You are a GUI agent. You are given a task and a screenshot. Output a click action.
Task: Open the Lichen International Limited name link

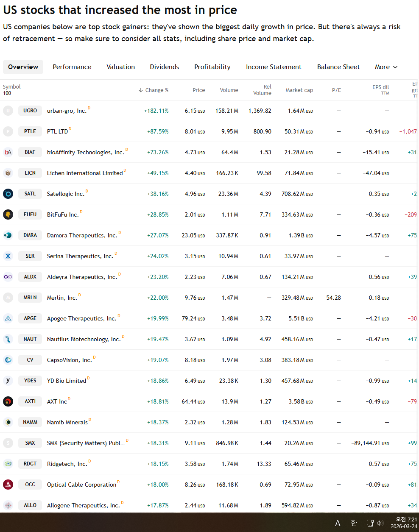click(85, 173)
